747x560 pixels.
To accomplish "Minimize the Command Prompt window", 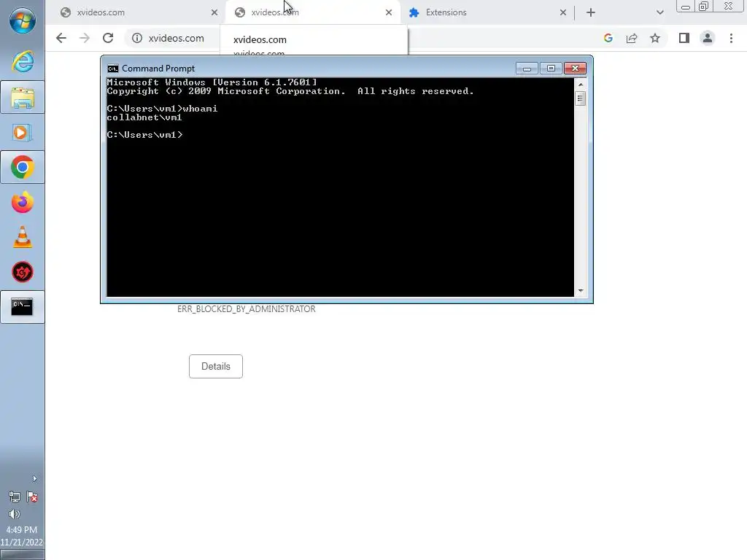I will [x=527, y=69].
